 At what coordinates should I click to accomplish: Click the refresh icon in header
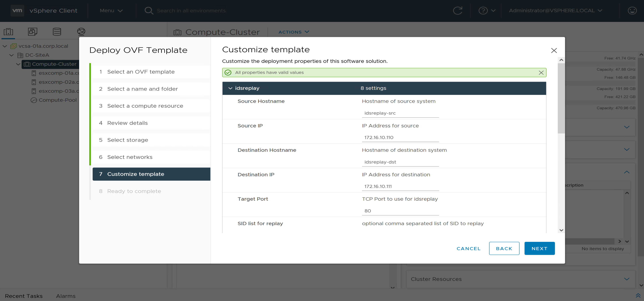458,10
